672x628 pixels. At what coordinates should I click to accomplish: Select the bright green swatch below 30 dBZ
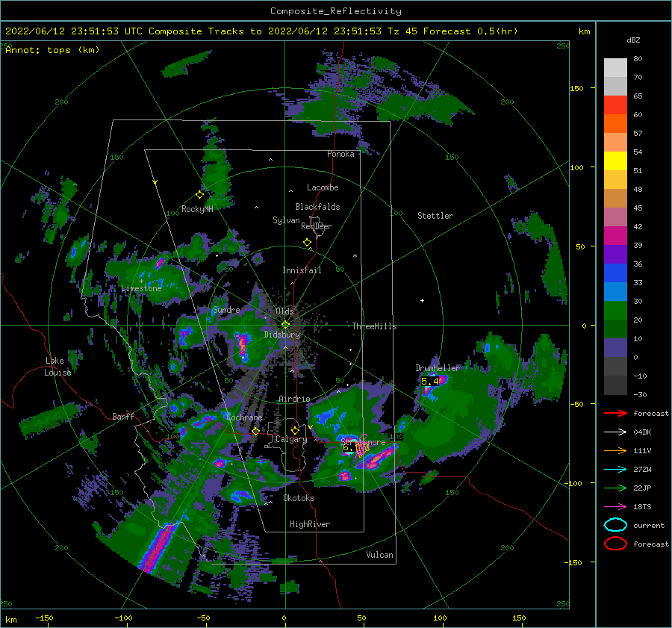(615, 310)
